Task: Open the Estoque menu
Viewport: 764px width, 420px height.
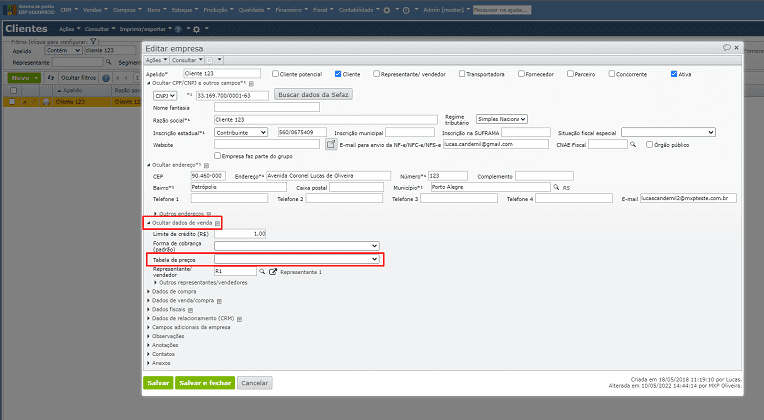Action: point(185,10)
